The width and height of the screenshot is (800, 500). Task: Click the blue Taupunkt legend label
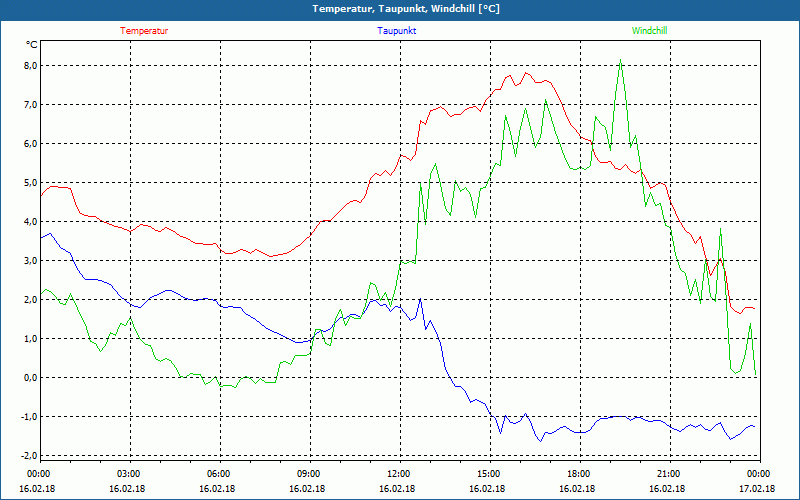point(397,31)
